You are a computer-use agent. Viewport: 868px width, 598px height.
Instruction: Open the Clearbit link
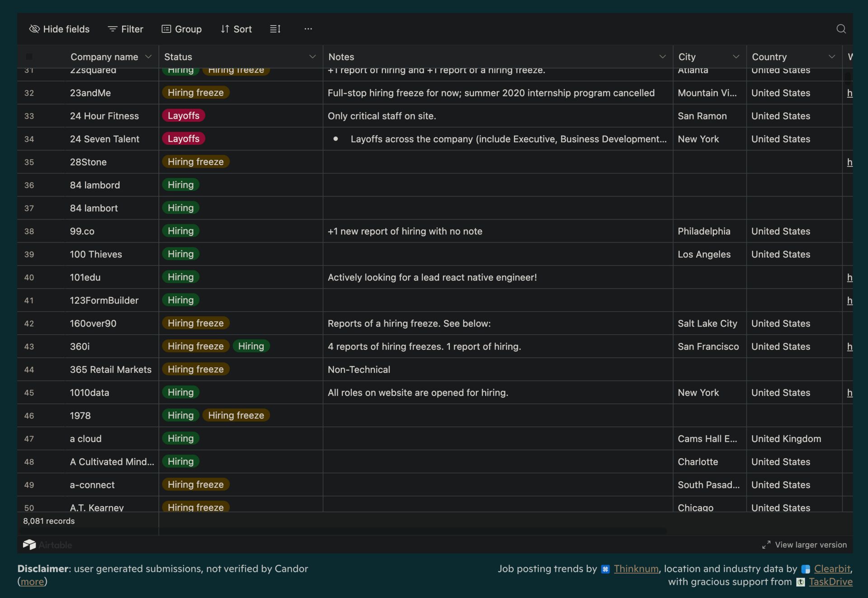(832, 569)
